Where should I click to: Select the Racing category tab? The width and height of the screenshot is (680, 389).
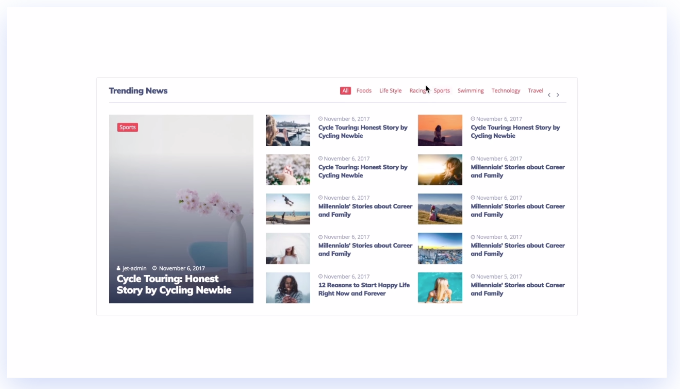point(418,91)
